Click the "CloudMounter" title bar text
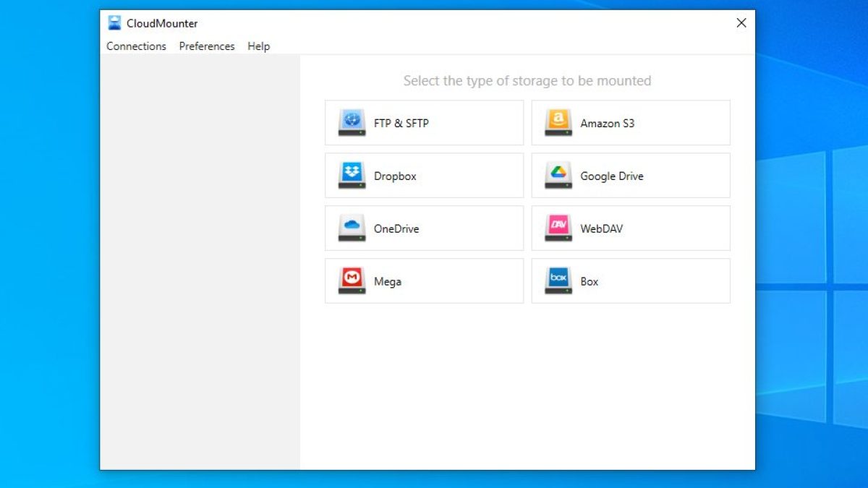 click(162, 23)
